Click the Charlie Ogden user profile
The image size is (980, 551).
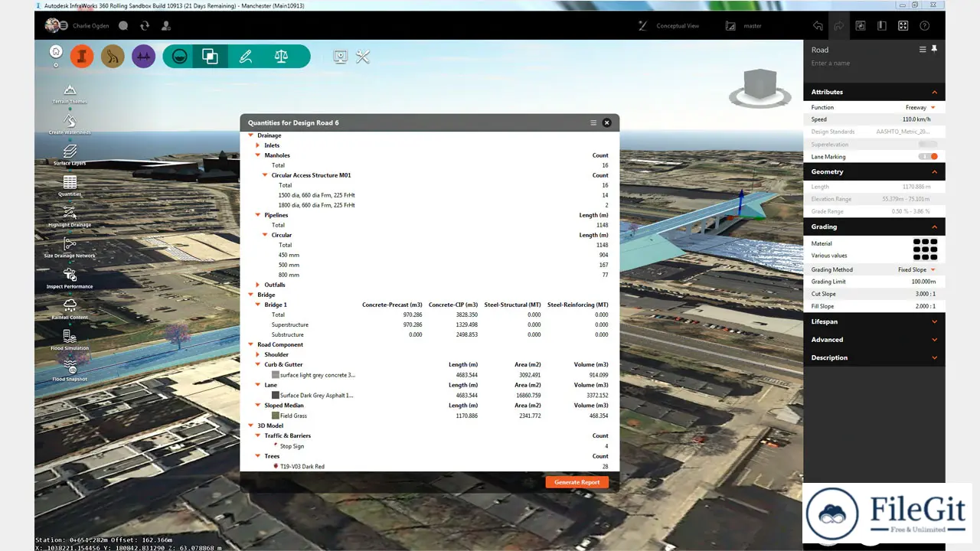(x=76, y=25)
